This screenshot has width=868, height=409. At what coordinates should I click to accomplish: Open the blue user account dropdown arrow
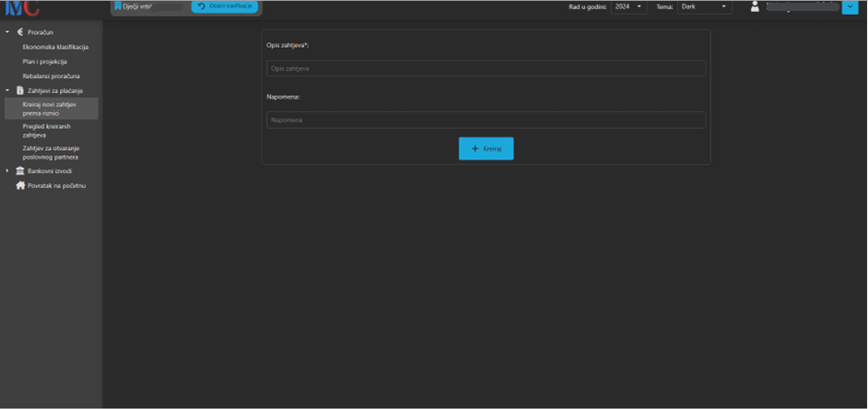[850, 7]
